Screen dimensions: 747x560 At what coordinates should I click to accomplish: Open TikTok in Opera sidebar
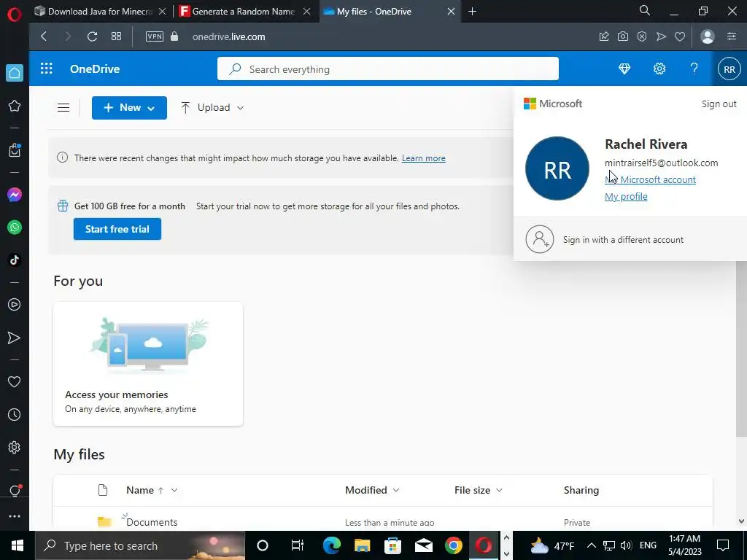(x=15, y=260)
